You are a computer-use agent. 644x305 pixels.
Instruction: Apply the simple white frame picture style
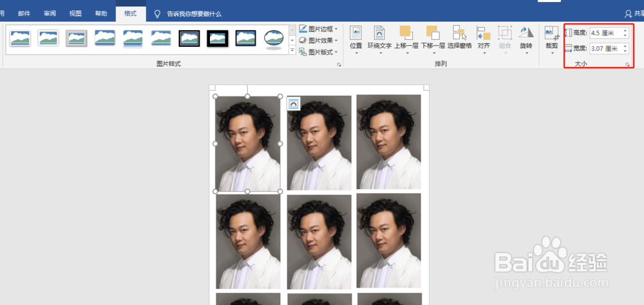(x=20, y=38)
